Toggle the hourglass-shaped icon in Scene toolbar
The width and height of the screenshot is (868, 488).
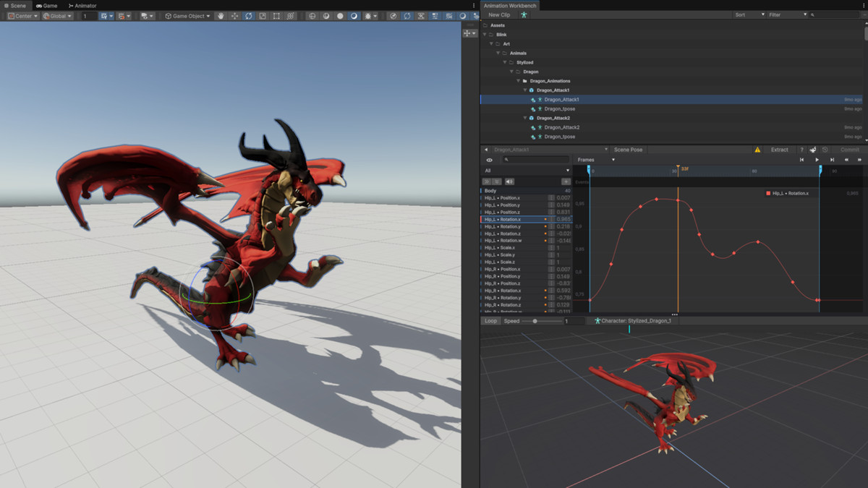[x=421, y=16]
